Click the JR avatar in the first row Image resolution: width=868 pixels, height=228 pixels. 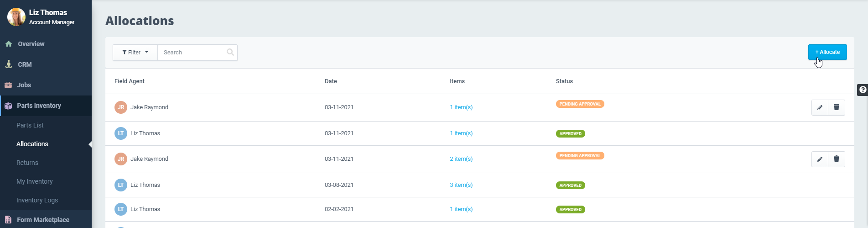[x=121, y=107]
